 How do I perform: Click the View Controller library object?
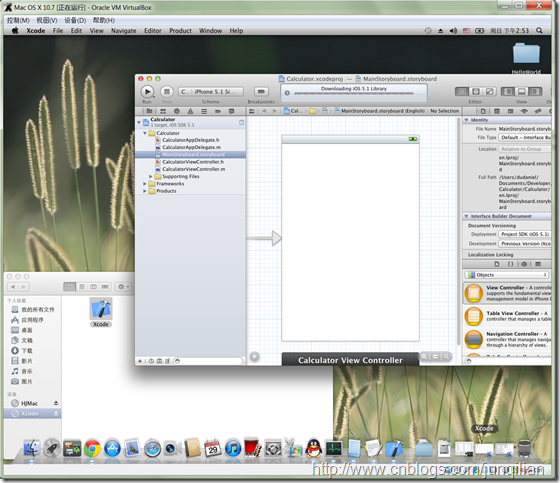tap(507, 293)
